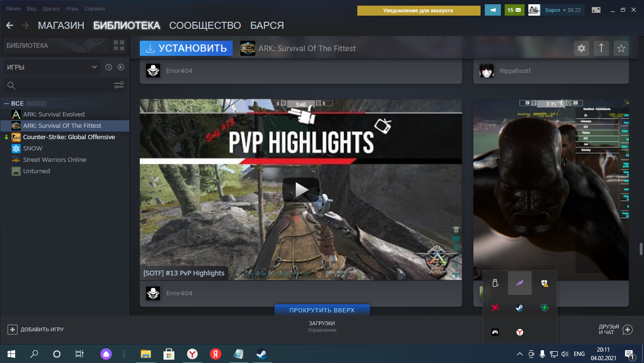Image resolution: width=644 pixels, height=363 pixels.
Task: Open the Alice assistant in the taskbar
Action: [x=106, y=354]
